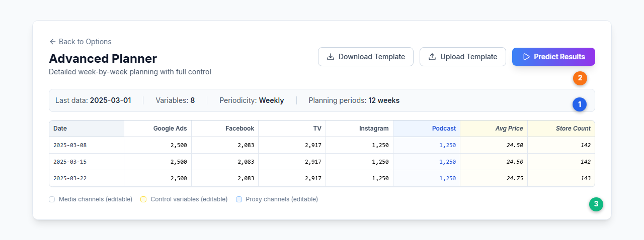Image resolution: width=644 pixels, height=240 pixels.
Task: Edit Google Ads value for 2025-03-08
Action: coord(158,145)
